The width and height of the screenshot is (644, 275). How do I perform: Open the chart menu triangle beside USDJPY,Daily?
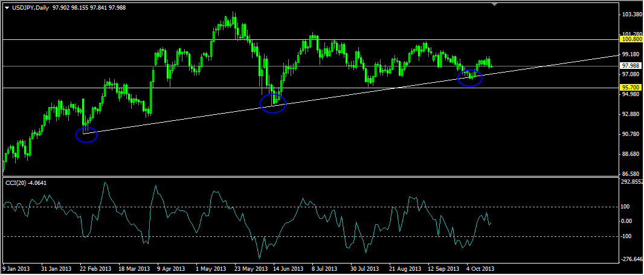pos(7,8)
